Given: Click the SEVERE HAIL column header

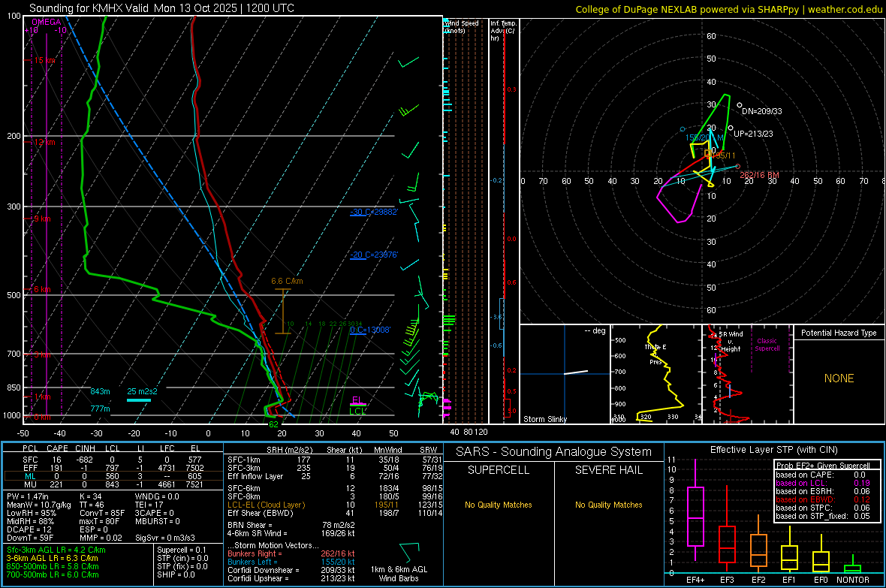Looking at the screenshot, I should point(608,470).
